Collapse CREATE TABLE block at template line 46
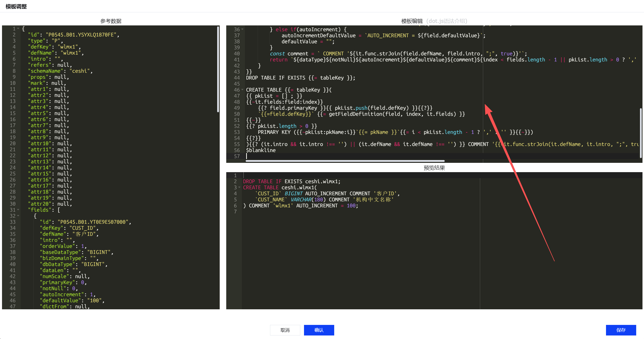The height and width of the screenshot is (339, 644). (242, 90)
